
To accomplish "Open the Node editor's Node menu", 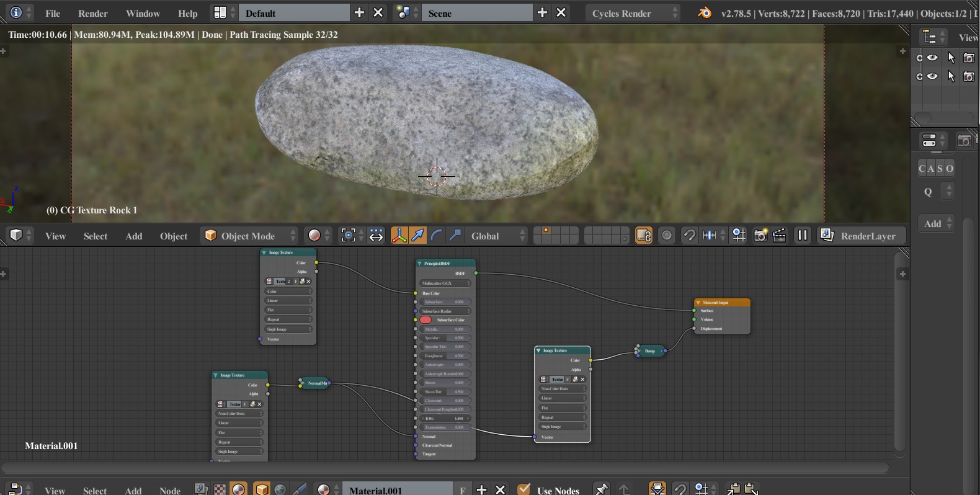I will pos(169,490).
